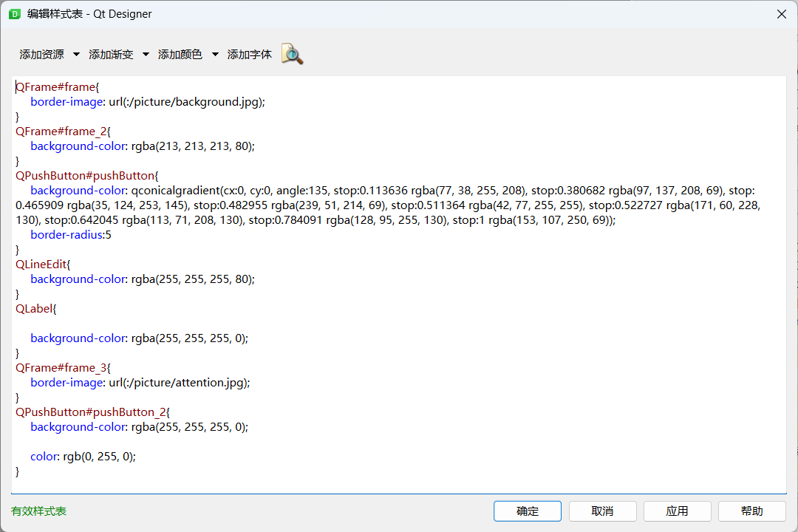Click the 确定 button to confirm

tap(527, 511)
